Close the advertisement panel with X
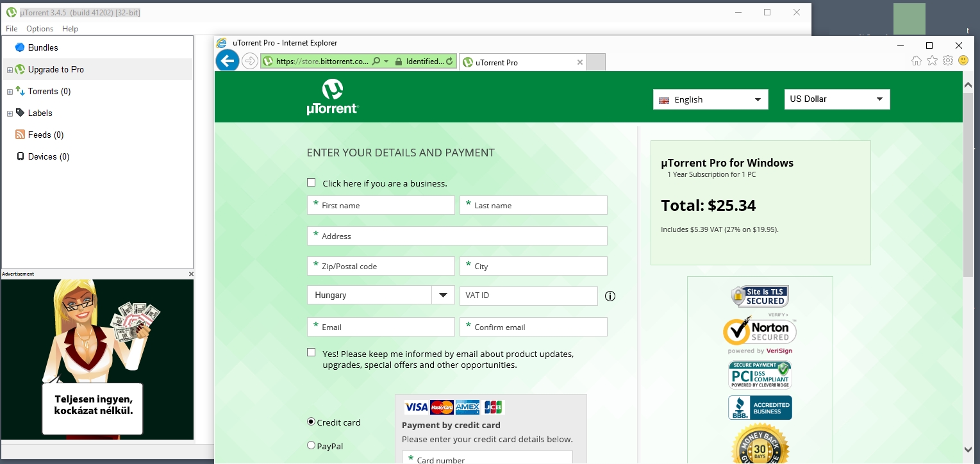This screenshot has width=980, height=464. click(190, 274)
